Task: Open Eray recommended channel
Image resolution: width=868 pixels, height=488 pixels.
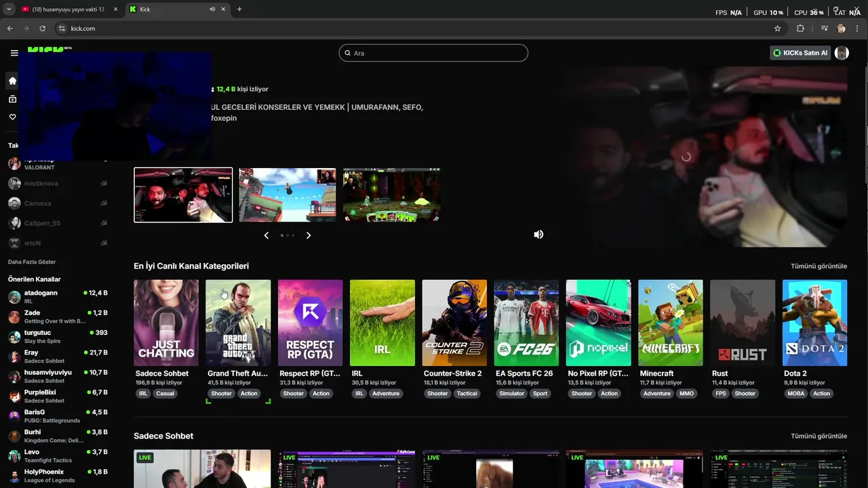Action: click(58, 357)
